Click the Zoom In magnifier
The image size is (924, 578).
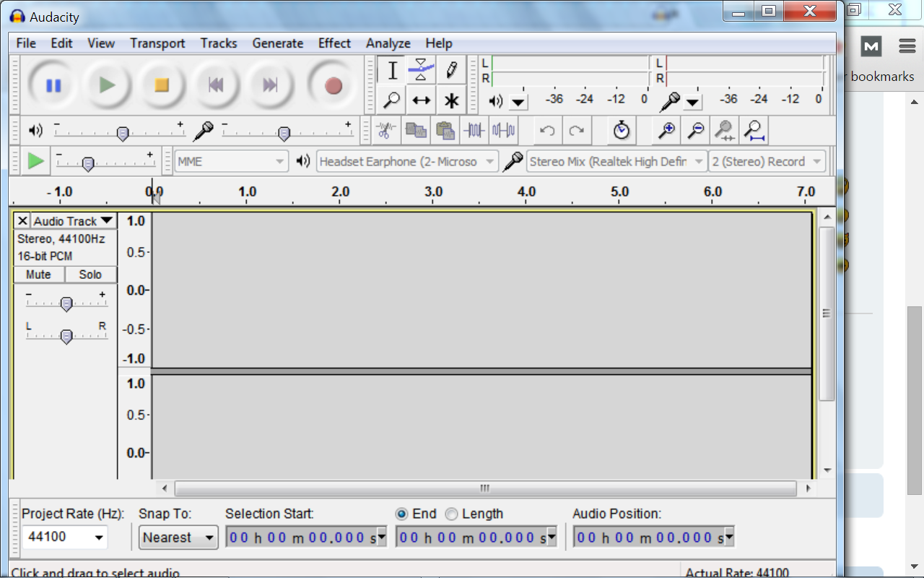coord(666,131)
